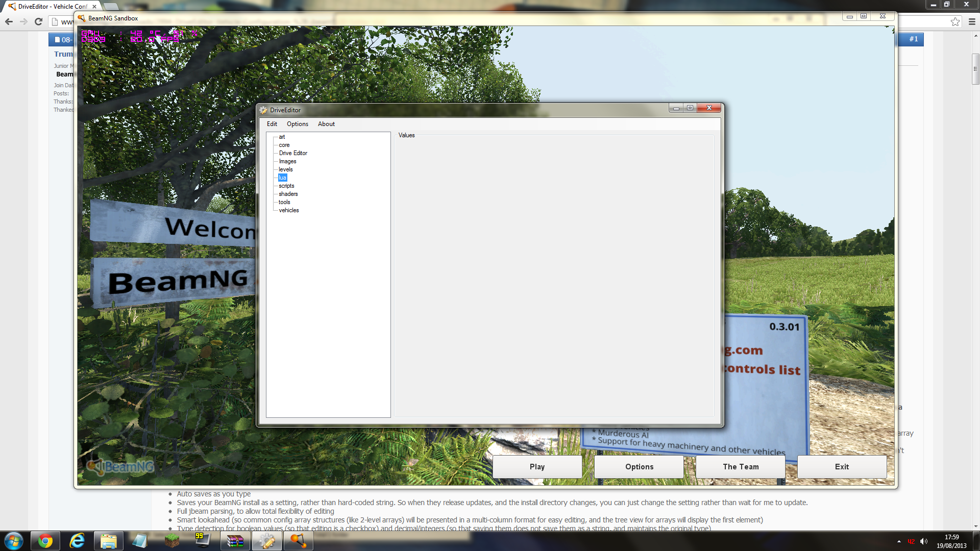This screenshot has width=980, height=551.
Task: Click the browser page scrollbar thumb
Action: coord(975,69)
